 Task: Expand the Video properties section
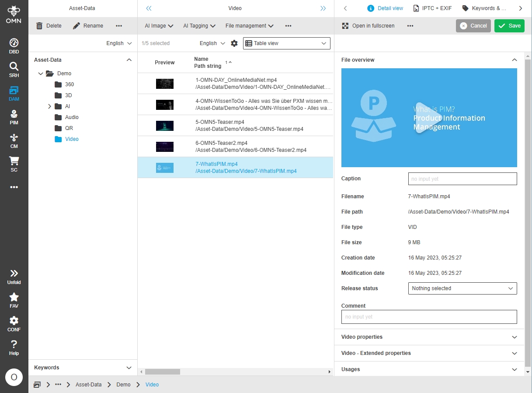point(429,337)
